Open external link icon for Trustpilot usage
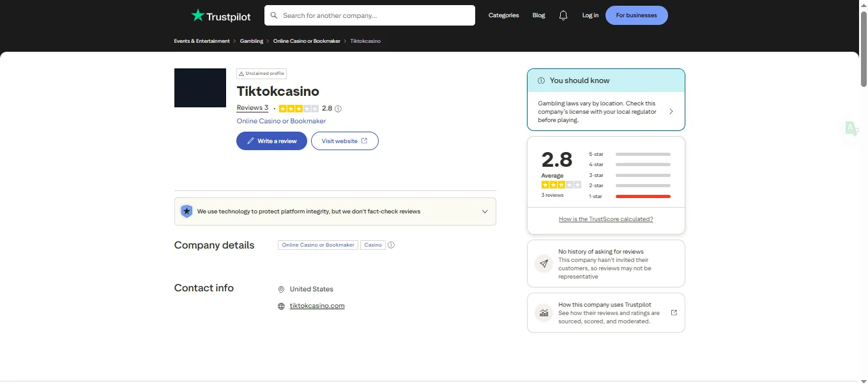The height and width of the screenshot is (384, 868). pos(674,313)
